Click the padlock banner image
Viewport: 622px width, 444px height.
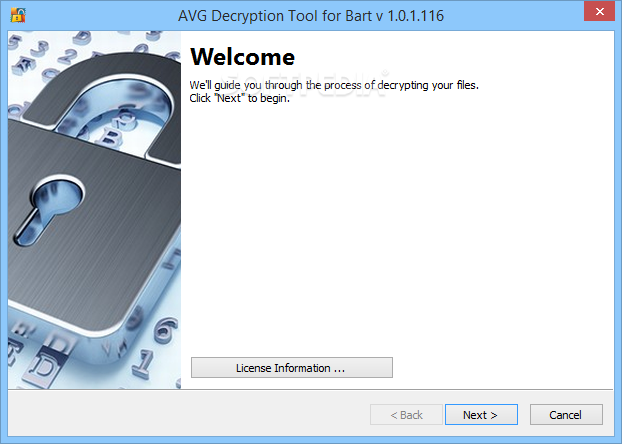pyautogui.click(x=94, y=210)
